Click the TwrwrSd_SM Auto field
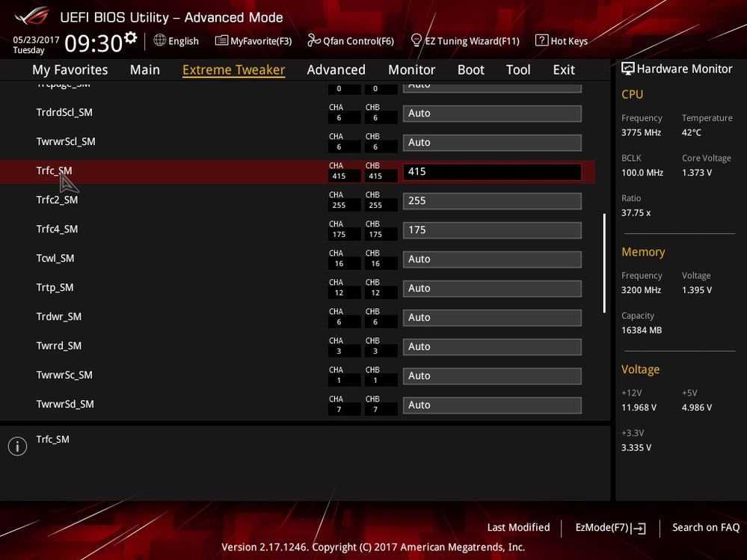Image resolution: width=747 pixels, height=560 pixels. point(492,404)
